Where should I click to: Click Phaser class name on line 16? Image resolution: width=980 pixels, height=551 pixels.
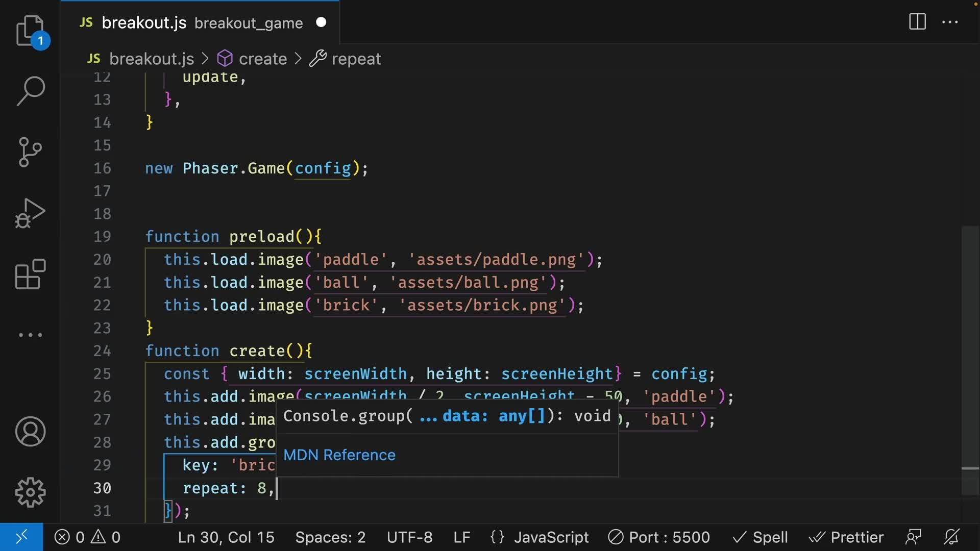pos(210,168)
